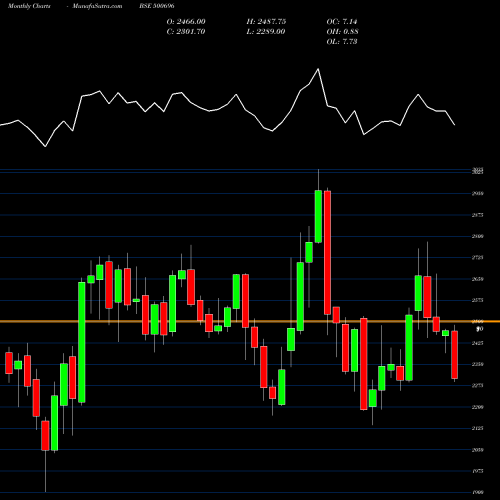Screen dimensions: 500x500
Task: Click the 'BSE 500696' symbol label
Action: (x=157, y=6)
